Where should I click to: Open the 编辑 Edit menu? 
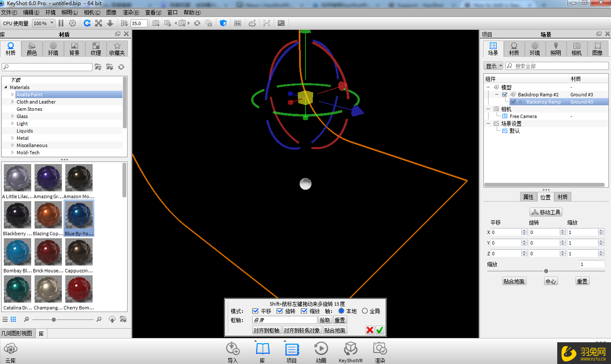[x=31, y=12]
